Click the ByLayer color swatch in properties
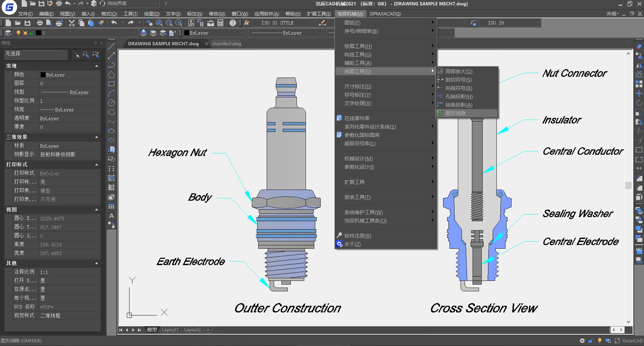 tap(43, 75)
